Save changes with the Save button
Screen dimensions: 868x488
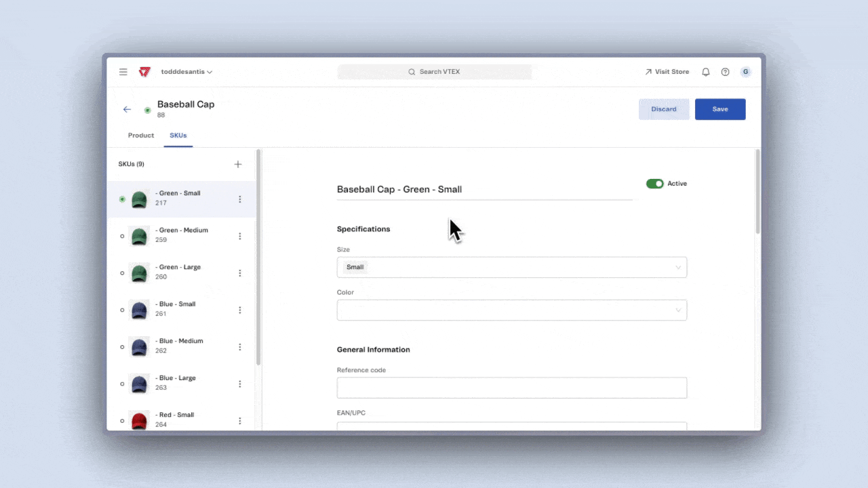coord(719,109)
